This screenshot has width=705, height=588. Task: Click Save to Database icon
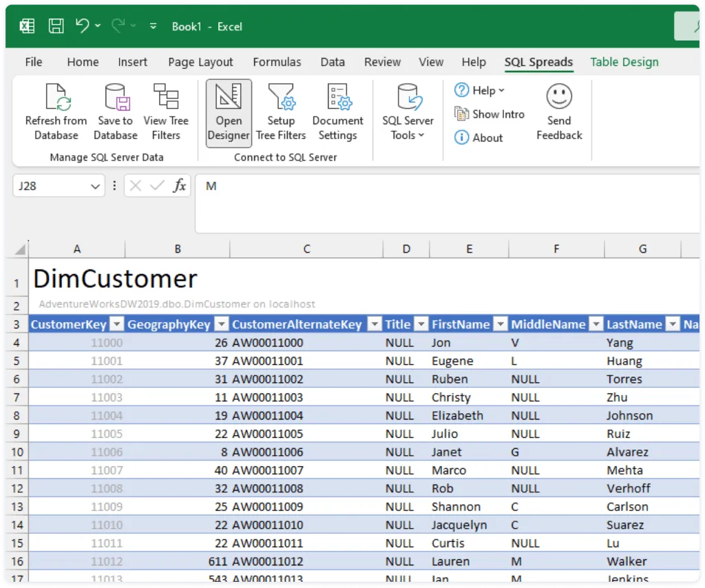[x=116, y=97]
